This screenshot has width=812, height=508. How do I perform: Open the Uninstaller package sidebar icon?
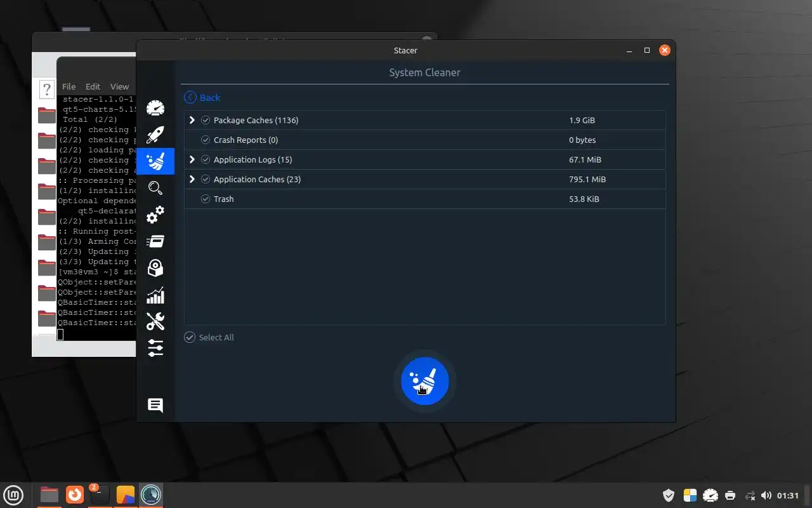click(155, 268)
